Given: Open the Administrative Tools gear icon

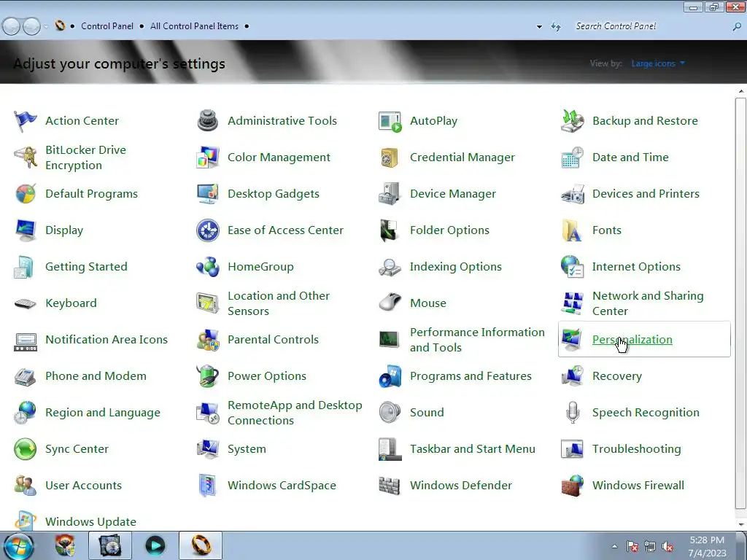Looking at the screenshot, I should [208, 121].
